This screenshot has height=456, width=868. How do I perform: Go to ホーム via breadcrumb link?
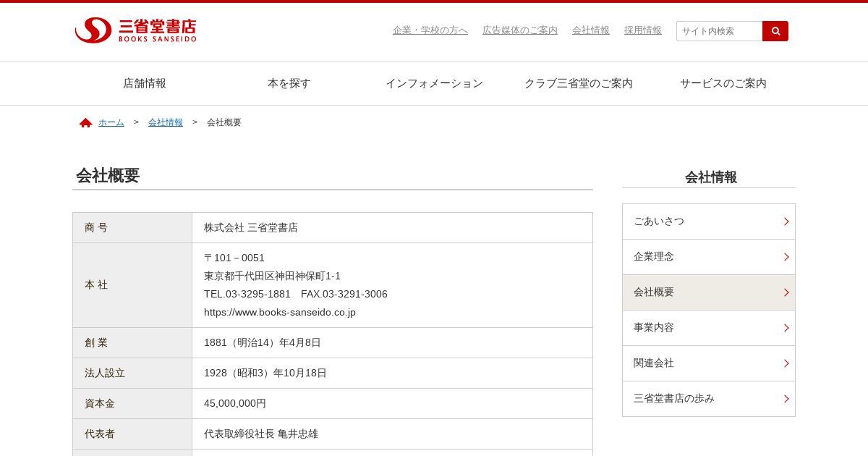pyautogui.click(x=111, y=122)
